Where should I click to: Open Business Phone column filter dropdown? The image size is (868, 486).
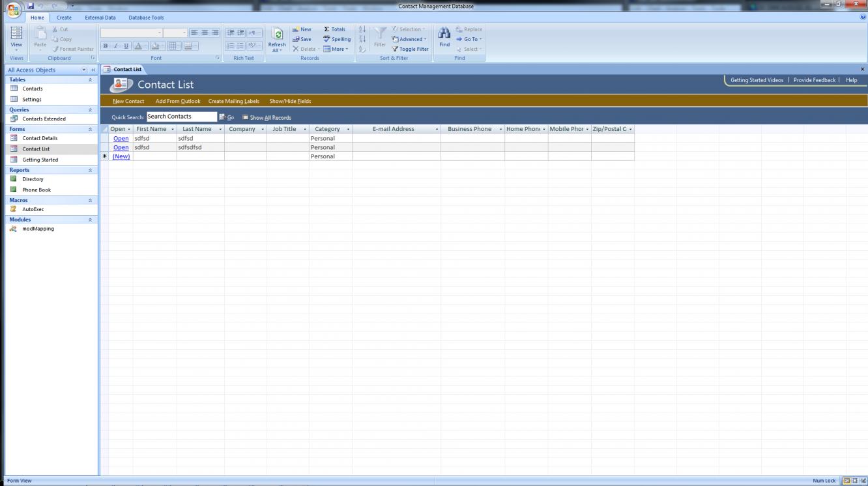tap(500, 129)
